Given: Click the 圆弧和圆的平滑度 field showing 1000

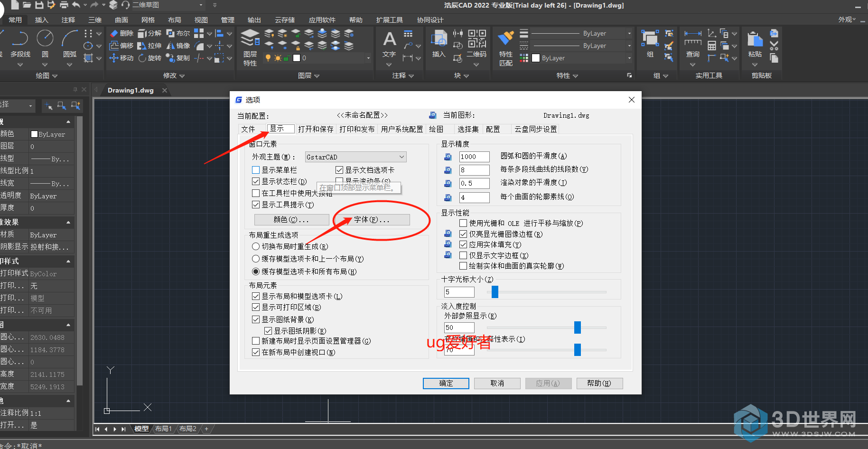Looking at the screenshot, I should click(x=474, y=157).
